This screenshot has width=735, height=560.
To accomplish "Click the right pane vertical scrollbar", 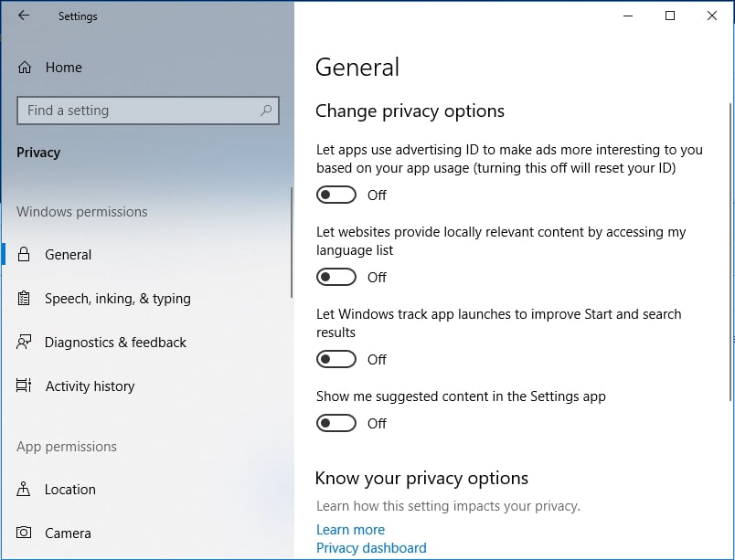I will point(730,251).
